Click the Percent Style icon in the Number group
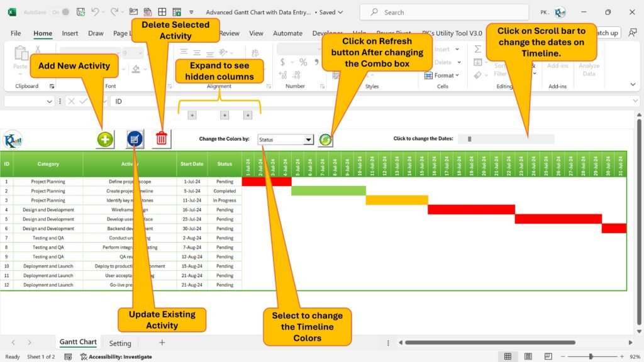The height and width of the screenshot is (362, 644). click(302, 61)
